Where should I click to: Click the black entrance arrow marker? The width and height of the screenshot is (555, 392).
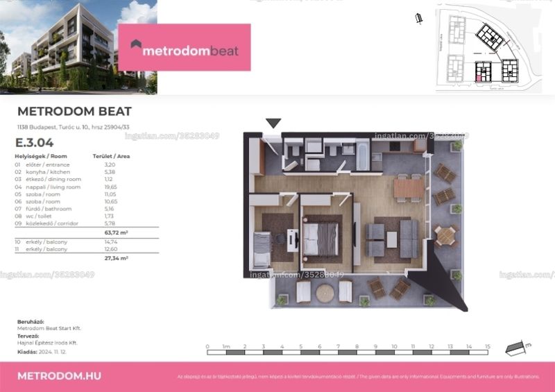[273, 123]
